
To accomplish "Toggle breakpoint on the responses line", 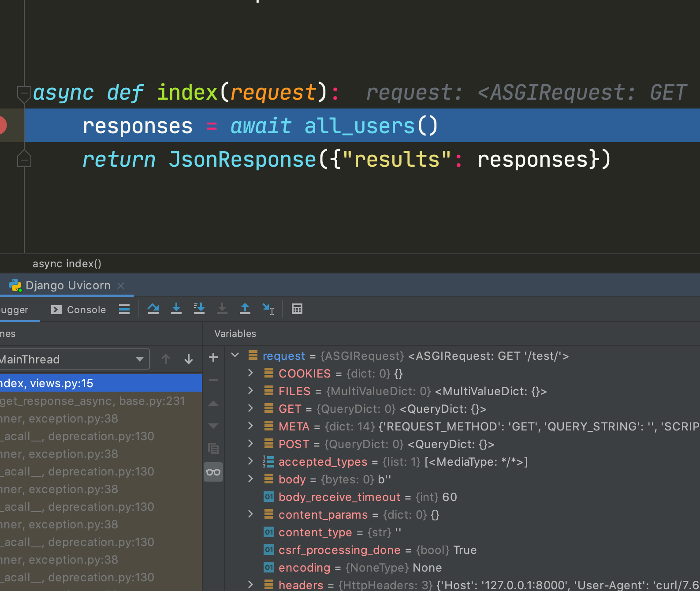I will [3, 125].
